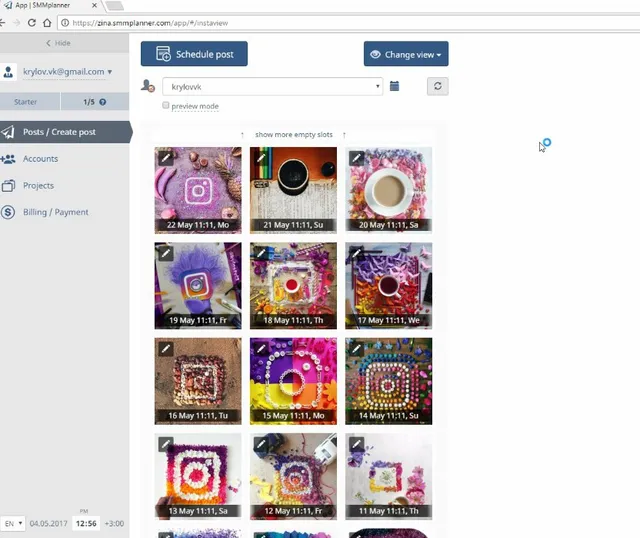
Task: Open the 13 May Sa post thumbnail
Action: (x=198, y=476)
